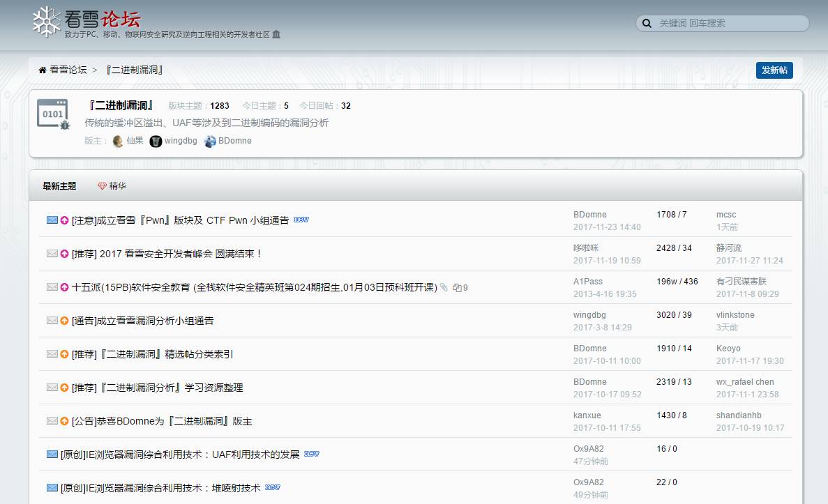Open last replier vlinkstone's profile

point(736,314)
